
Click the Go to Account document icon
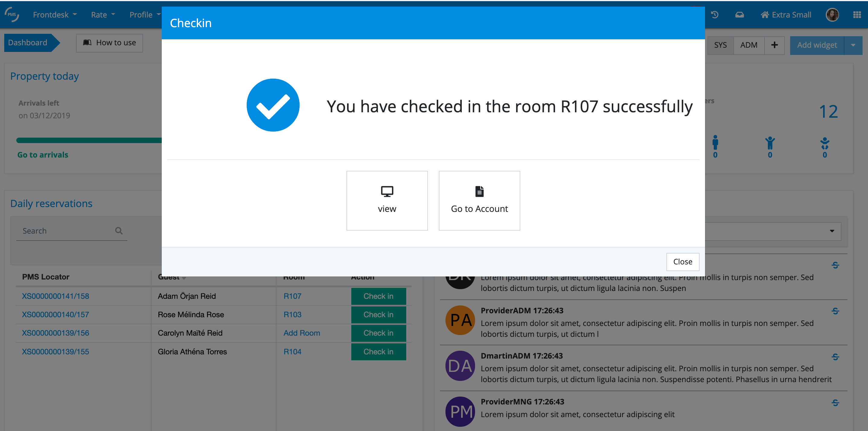pyautogui.click(x=479, y=191)
